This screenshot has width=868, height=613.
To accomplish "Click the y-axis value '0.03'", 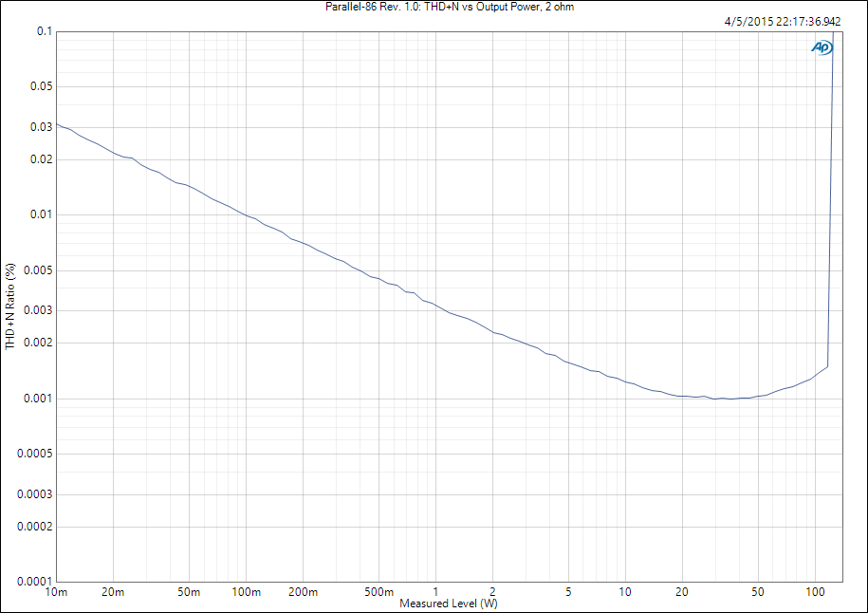I will click(x=42, y=127).
